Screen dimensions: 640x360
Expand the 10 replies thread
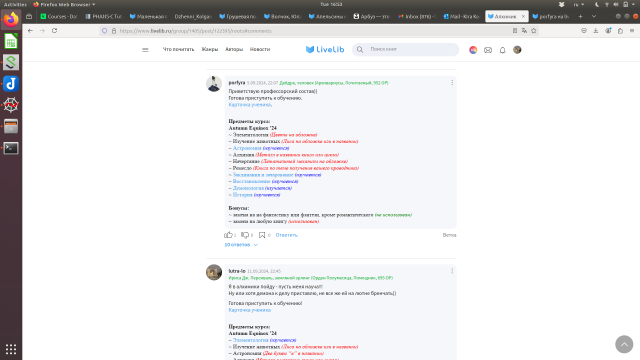[241, 244]
